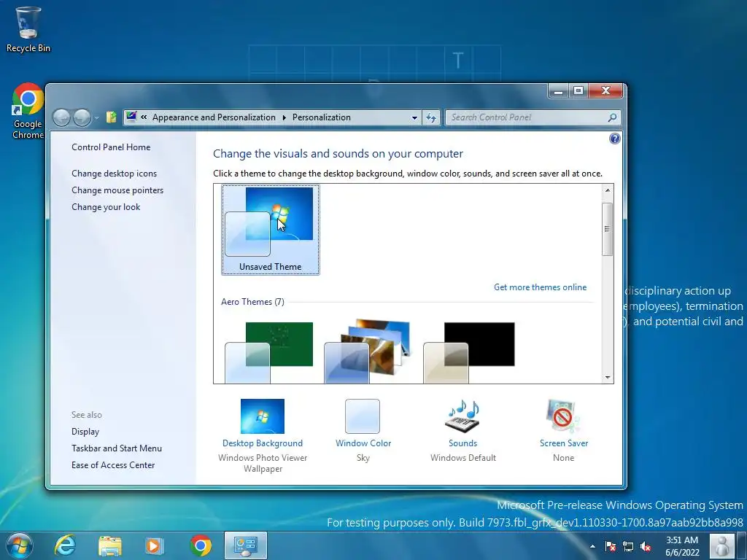Click the theme list scrollbar thumb
Viewport: 747px width, 560px height.
608,229
